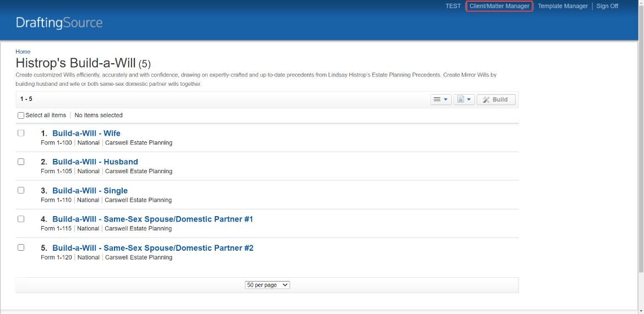644x314 pixels.
Task: Click the DraftingSource logo
Action: (x=59, y=23)
